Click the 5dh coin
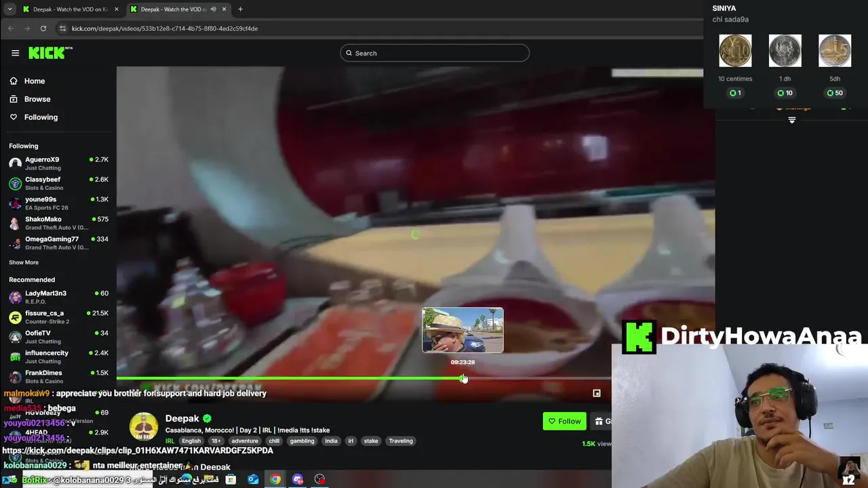Screen dimensions: 868x488 point(835,51)
